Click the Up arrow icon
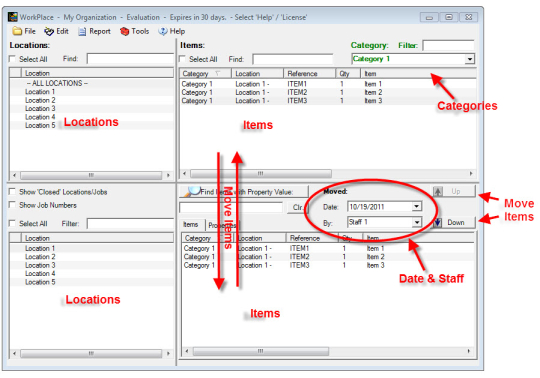 point(438,191)
